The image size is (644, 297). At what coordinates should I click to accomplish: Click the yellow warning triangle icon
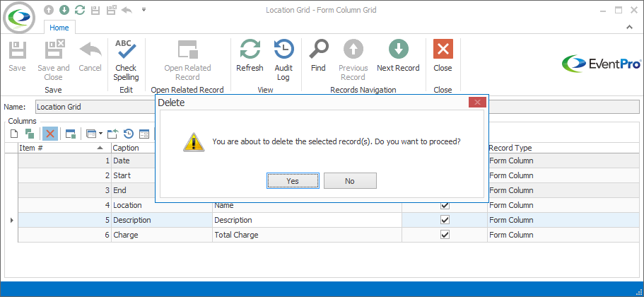tap(193, 141)
